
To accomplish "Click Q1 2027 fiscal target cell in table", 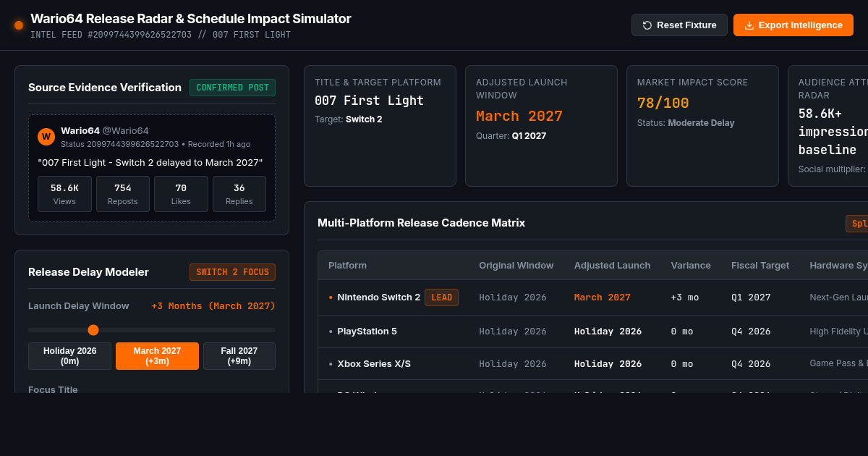I will pyautogui.click(x=751, y=297).
